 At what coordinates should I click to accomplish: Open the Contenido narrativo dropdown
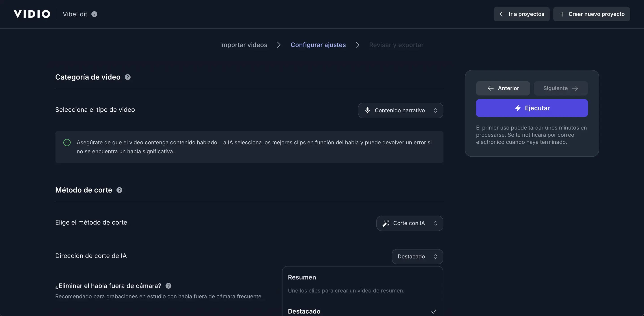tap(400, 110)
